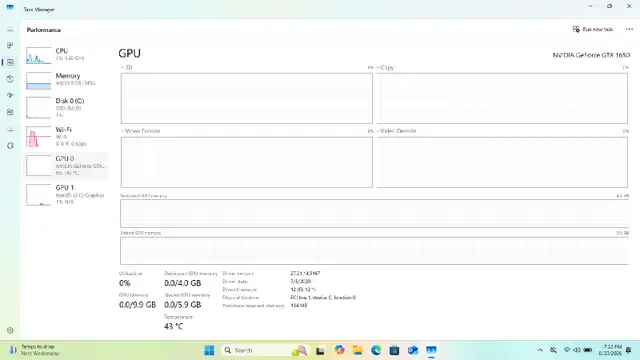Open the taskbar clock and date

(x=610, y=350)
